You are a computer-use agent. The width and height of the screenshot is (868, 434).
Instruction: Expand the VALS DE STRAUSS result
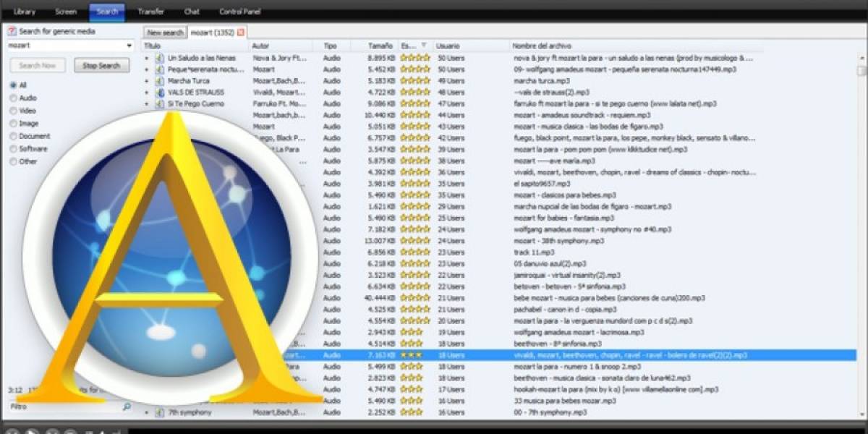tap(148, 93)
